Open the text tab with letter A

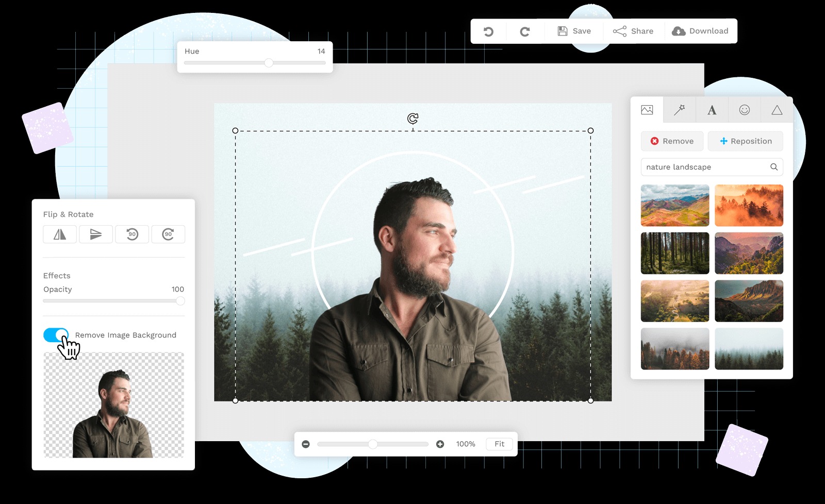pos(712,110)
